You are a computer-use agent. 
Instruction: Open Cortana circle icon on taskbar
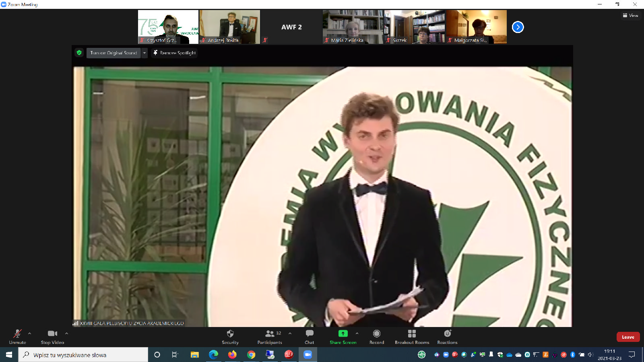[x=157, y=355]
